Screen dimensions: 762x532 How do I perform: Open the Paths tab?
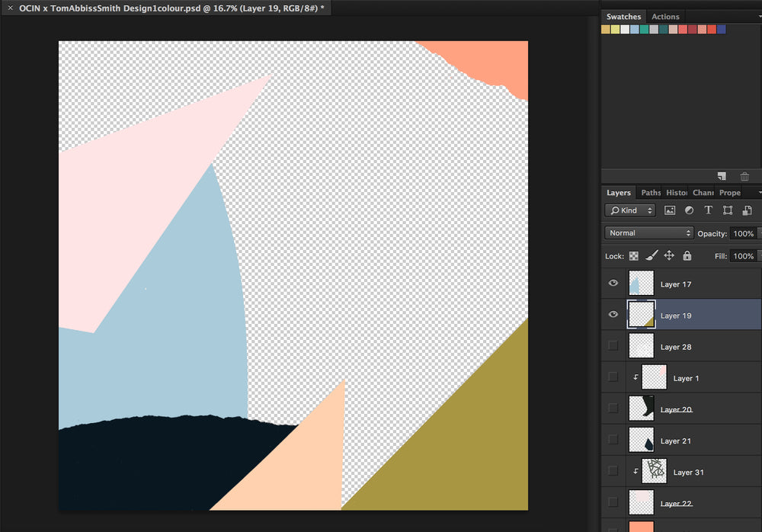pyautogui.click(x=651, y=193)
